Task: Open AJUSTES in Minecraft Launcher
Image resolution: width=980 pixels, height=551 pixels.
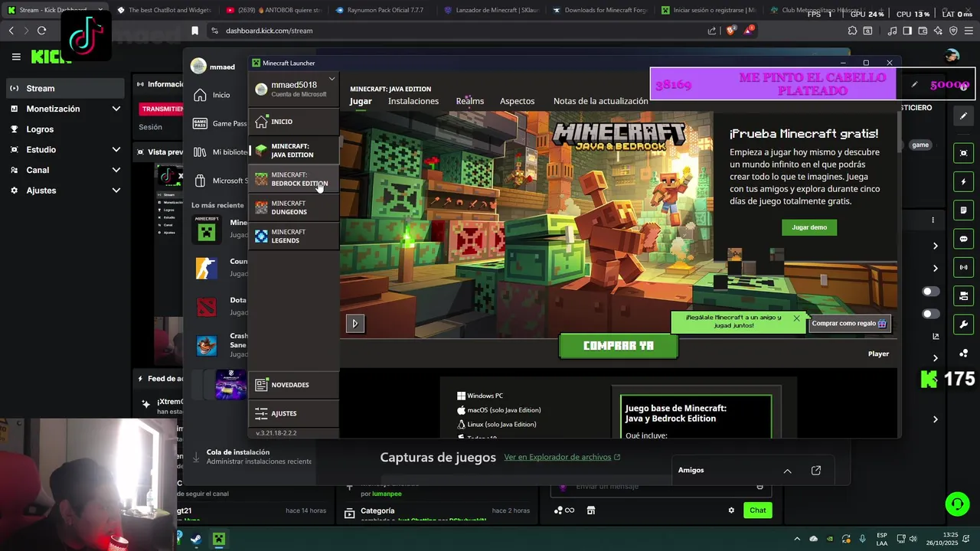Action: point(294,413)
